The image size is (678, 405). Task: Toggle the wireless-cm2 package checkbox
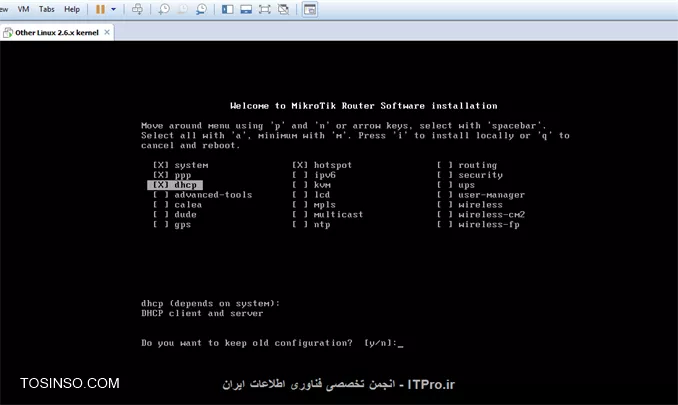[445, 214]
